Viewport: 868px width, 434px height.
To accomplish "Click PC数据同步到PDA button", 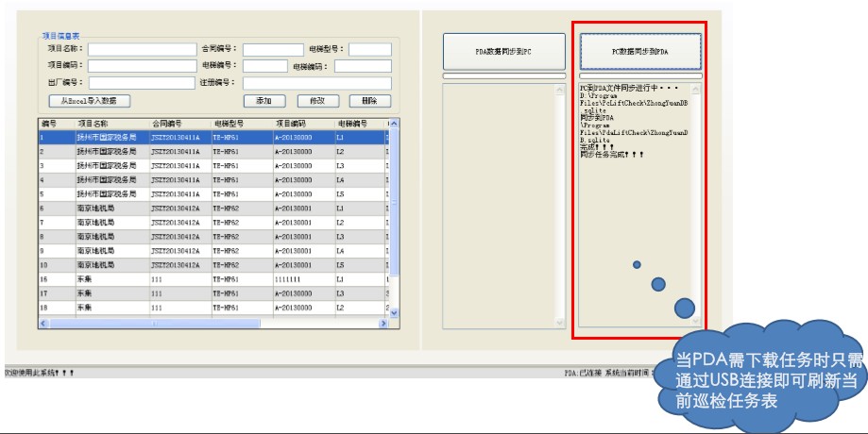I will pyautogui.click(x=640, y=51).
